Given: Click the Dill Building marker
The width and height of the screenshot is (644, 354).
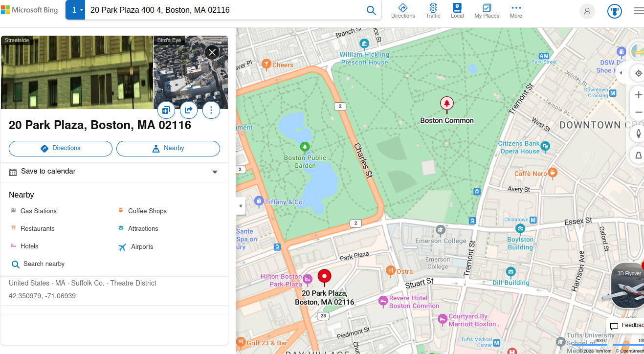Looking at the screenshot, I should click(511, 271).
